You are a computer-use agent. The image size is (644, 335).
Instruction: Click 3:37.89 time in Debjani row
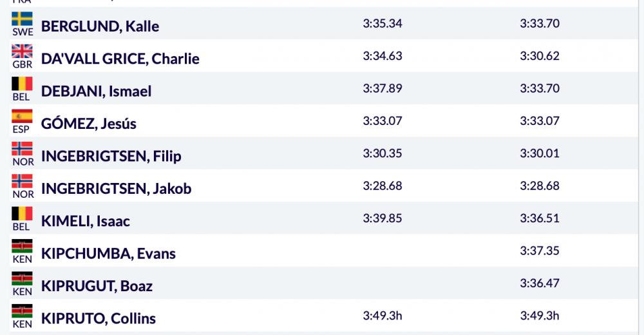coord(383,88)
